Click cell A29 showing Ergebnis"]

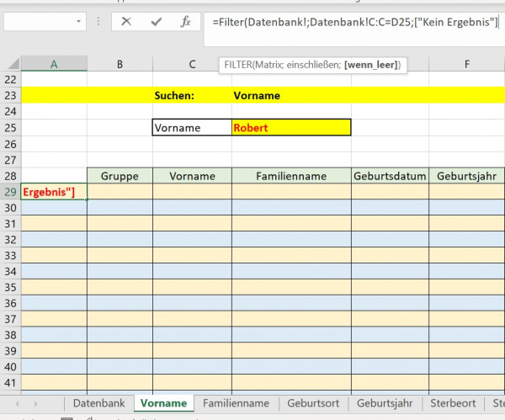point(54,192)
